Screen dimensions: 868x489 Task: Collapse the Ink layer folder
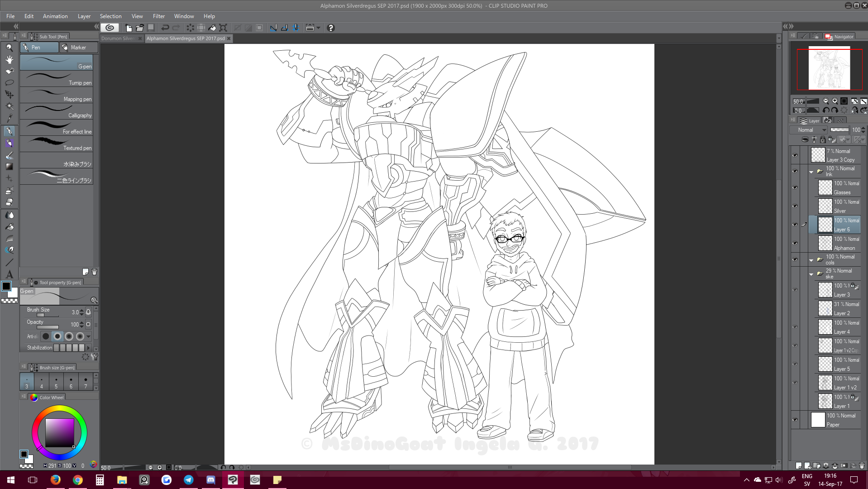point(811,172)
